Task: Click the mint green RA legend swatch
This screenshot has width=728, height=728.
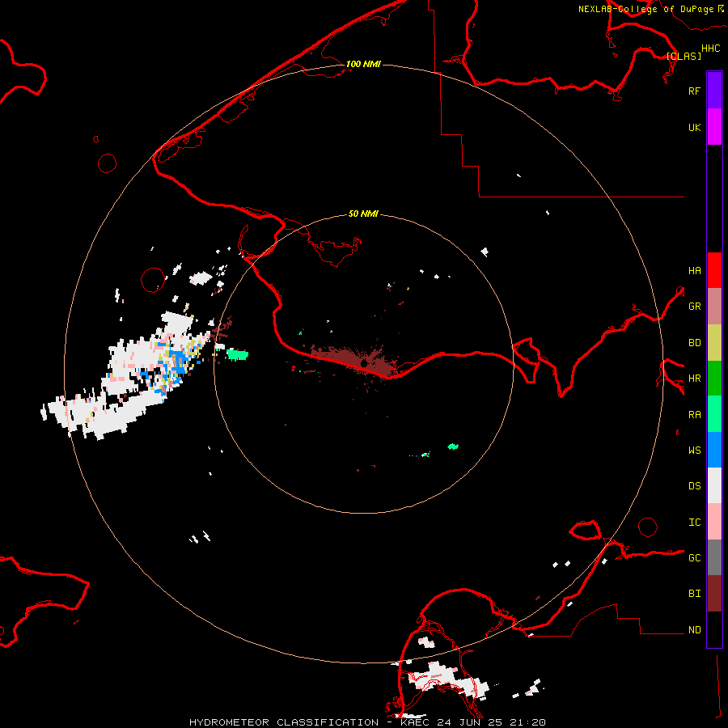Action: tap(714, 414)
